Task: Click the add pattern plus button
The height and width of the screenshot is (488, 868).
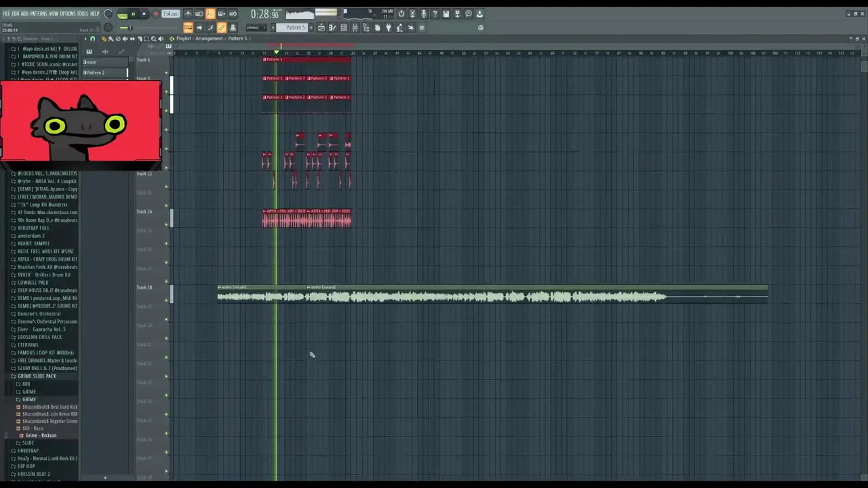Action: pos(311,28)
